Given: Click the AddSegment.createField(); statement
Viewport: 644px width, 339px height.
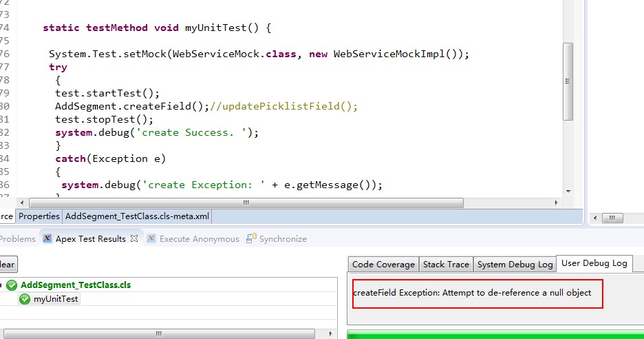Looking at the screenshot, I should coord(132,107).
